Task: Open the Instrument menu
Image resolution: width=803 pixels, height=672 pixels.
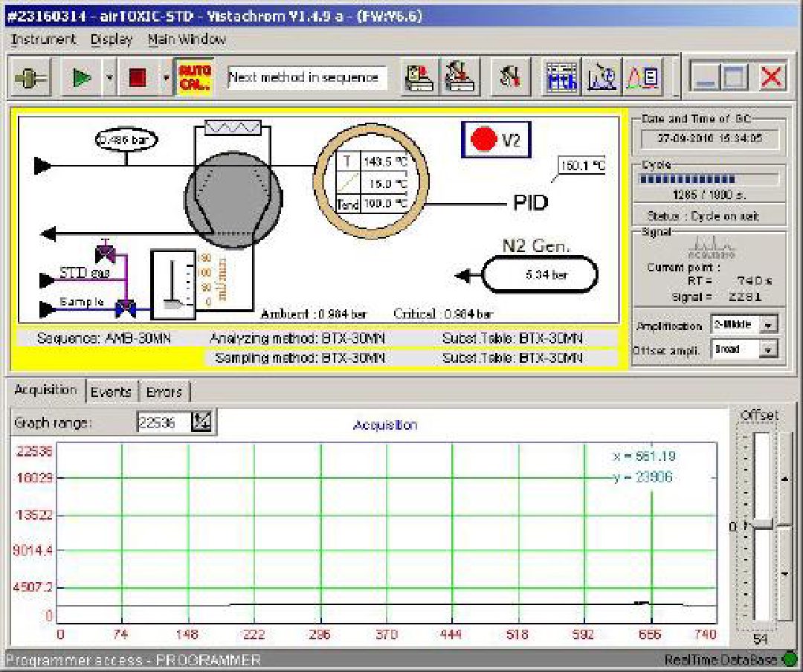Action: (43, 39)
